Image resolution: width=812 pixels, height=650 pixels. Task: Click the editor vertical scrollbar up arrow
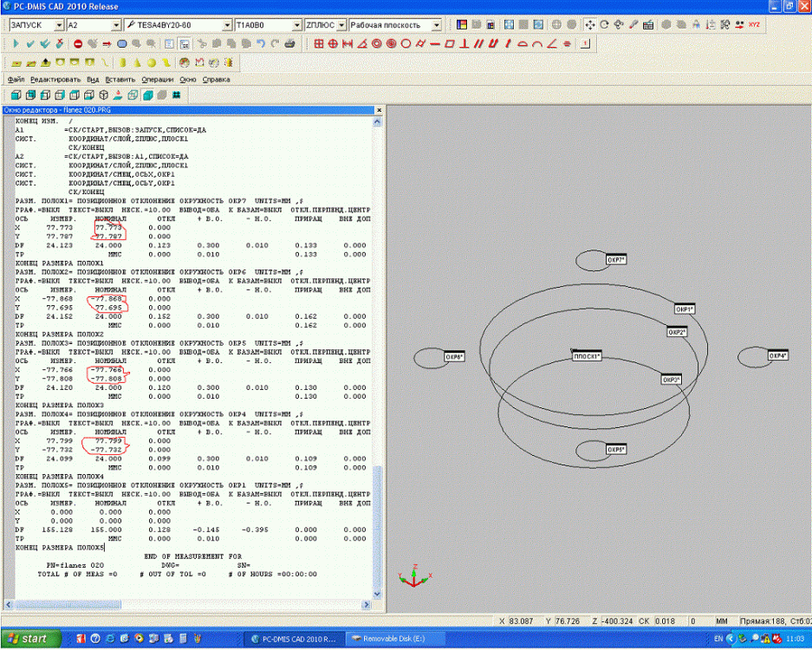[377, 122]
